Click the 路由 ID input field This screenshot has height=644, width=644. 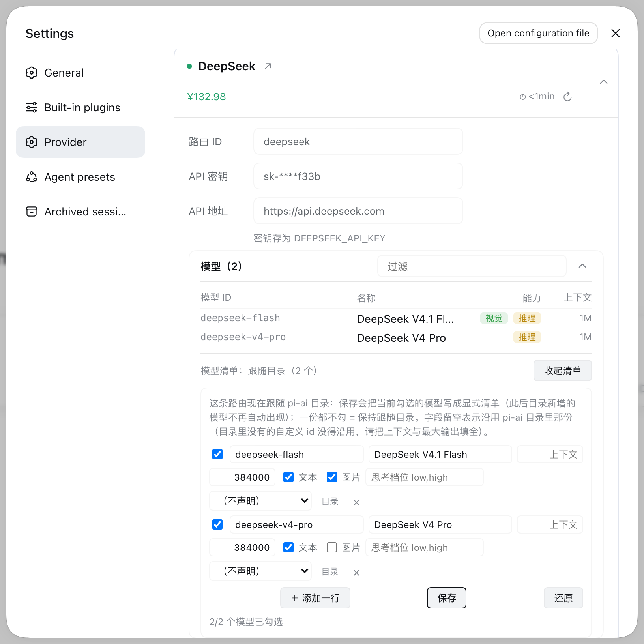pyautogui.click(x=358, y=141)
